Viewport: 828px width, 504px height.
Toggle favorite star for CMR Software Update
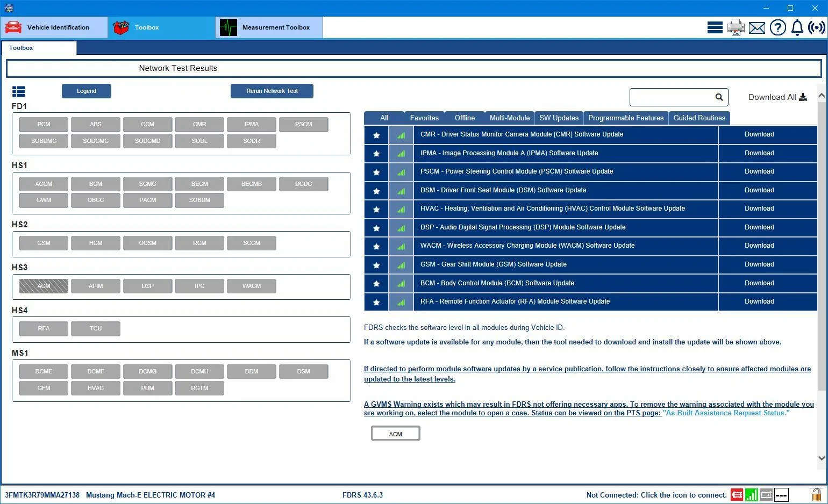pyautogui.click(x=376, y=135)
